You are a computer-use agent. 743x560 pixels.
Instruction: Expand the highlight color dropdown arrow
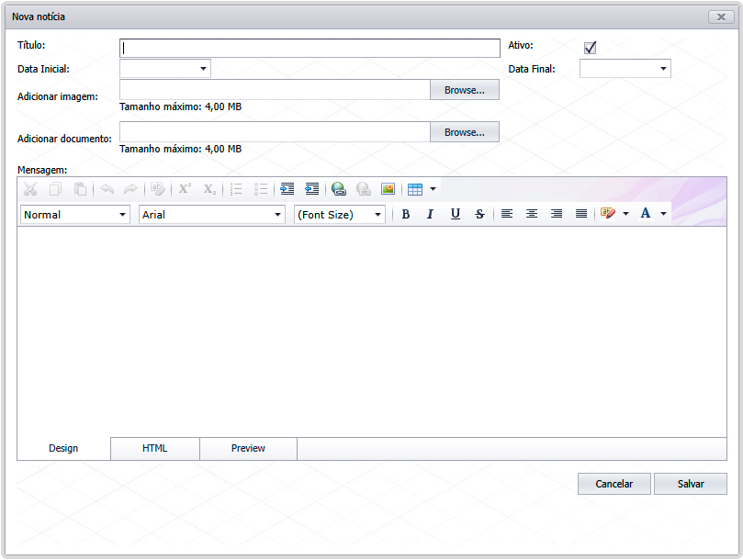pyautogui.click(x=625, y=214)
